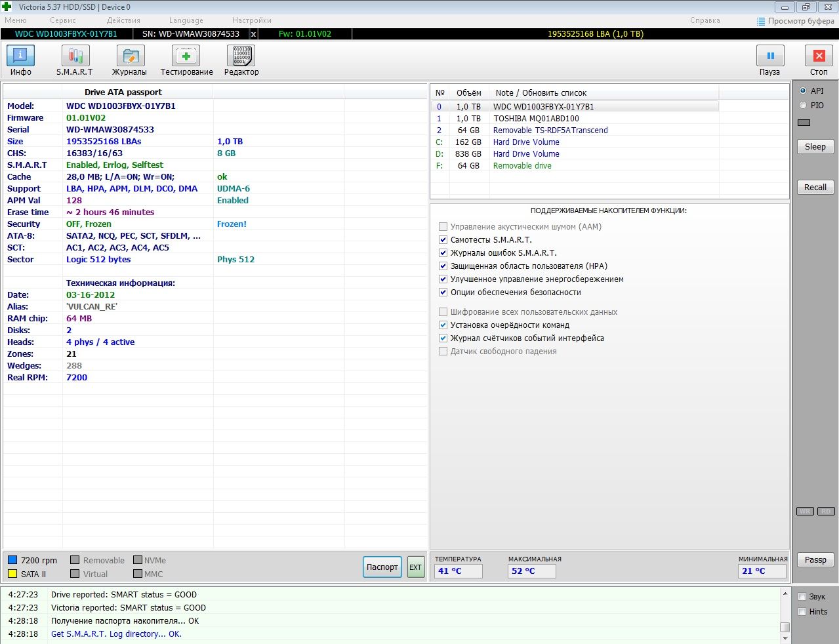
Task: Click minimum temperature value 21 °C
Action: click(x=762, y=571)
